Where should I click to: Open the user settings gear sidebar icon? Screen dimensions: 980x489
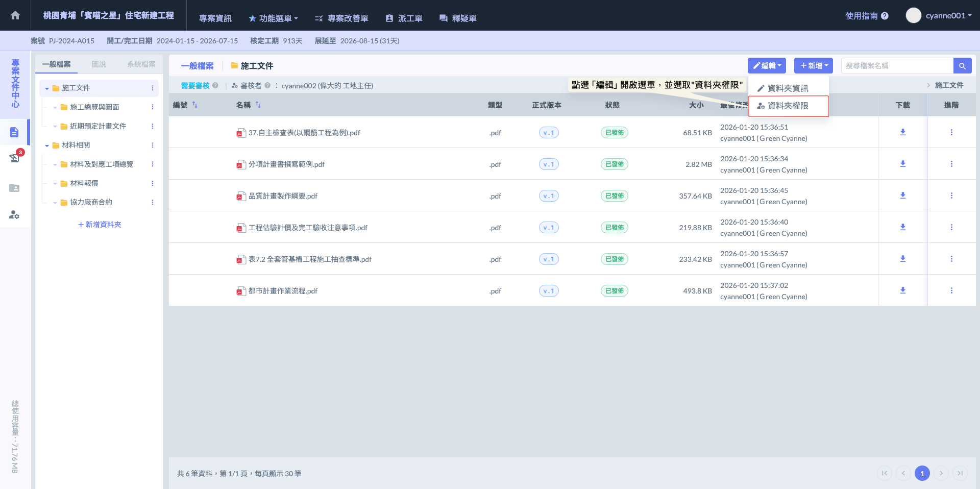14,215
